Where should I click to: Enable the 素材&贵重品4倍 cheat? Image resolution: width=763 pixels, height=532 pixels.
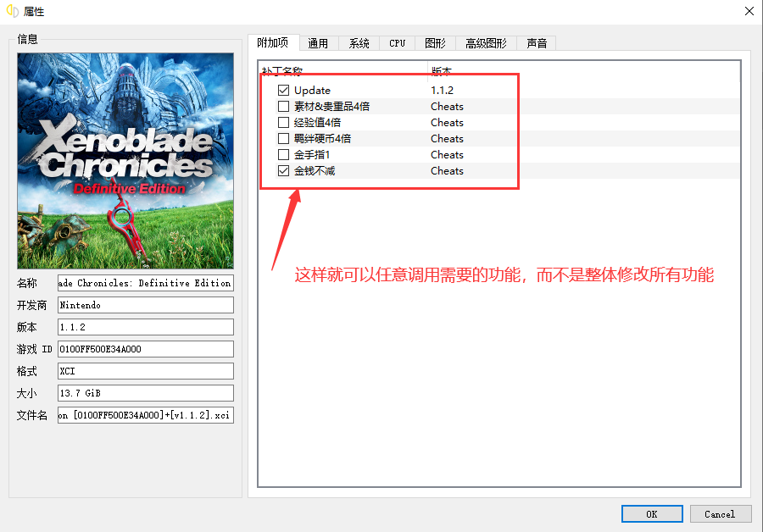(283, 106)
